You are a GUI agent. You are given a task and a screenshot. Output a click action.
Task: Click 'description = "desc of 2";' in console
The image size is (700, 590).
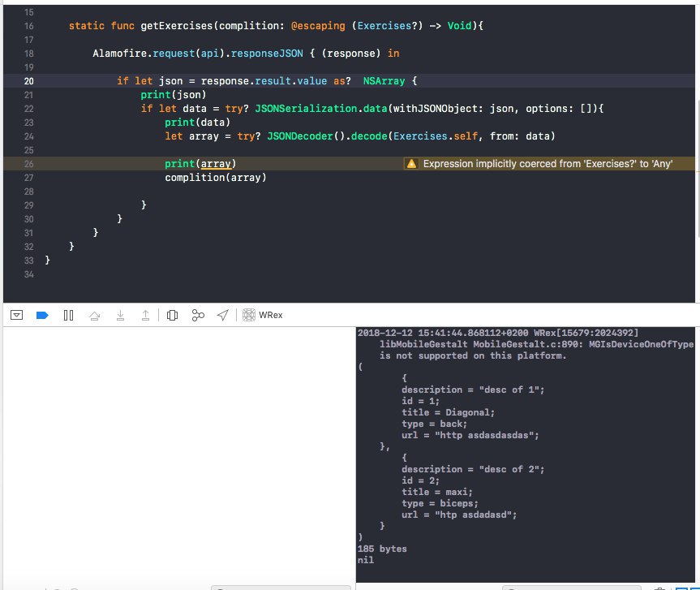pyautogui.click(x=473, y=469)
